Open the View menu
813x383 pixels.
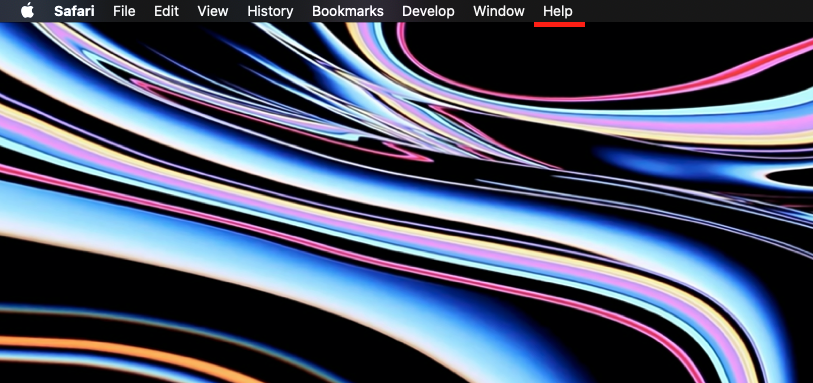(x=213, y=11)
